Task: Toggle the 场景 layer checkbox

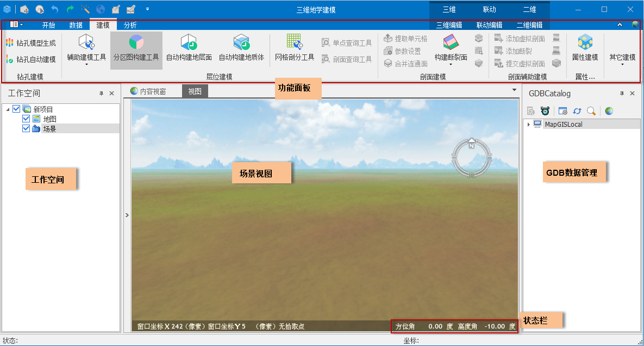Action: (26, 129)
